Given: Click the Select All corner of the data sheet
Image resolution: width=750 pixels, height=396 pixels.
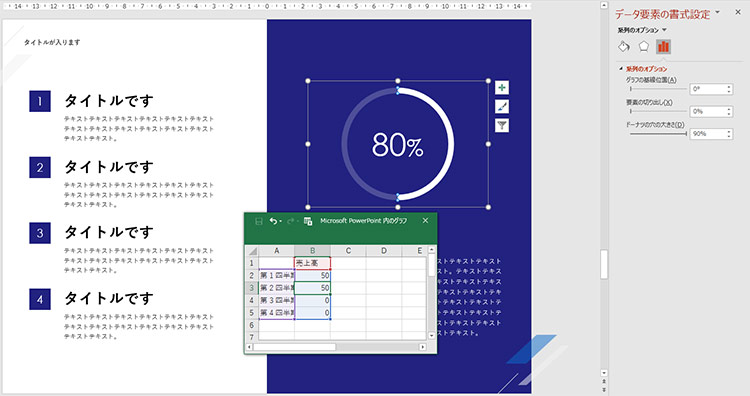Looking at the screenshot, I should (252, 251).
